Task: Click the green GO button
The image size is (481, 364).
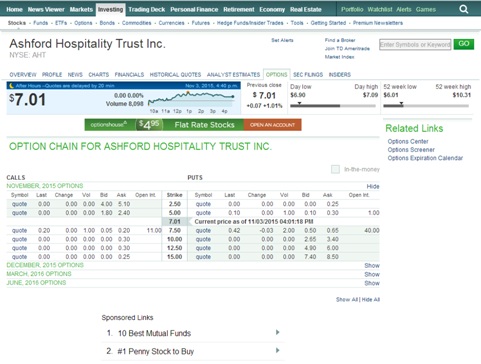Action: point(464,44)
